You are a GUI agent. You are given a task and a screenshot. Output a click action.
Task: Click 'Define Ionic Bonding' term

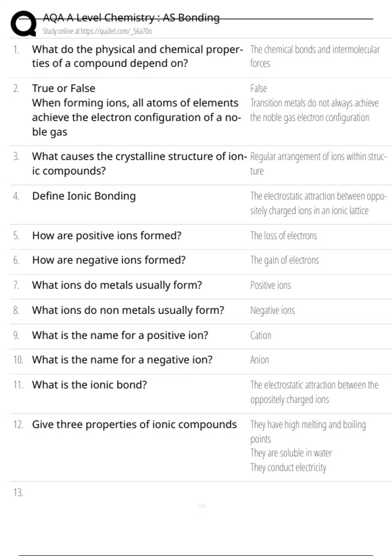click(x=84, y=196)
